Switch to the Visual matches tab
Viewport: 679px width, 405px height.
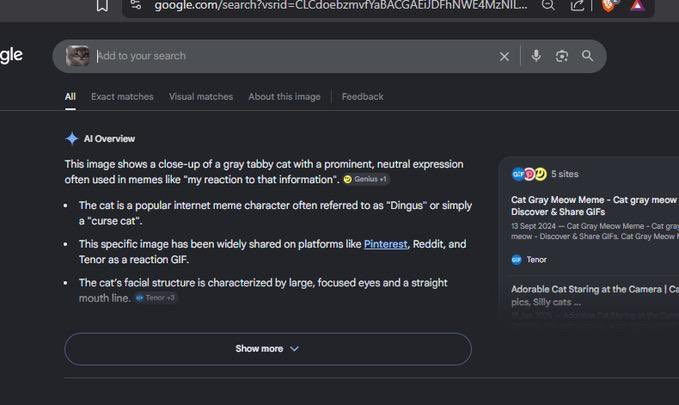tap(201, 97)
